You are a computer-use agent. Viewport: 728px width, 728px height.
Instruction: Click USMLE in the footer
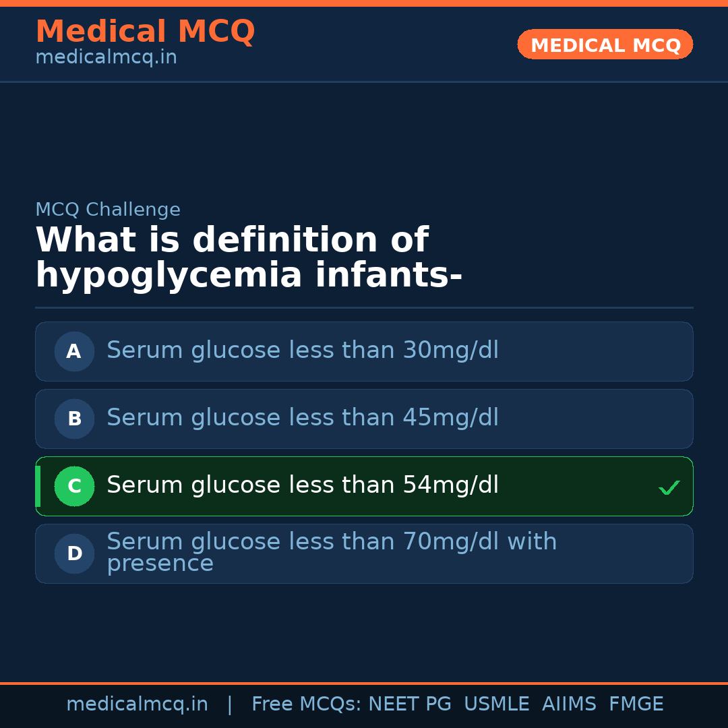coord(496,704)
